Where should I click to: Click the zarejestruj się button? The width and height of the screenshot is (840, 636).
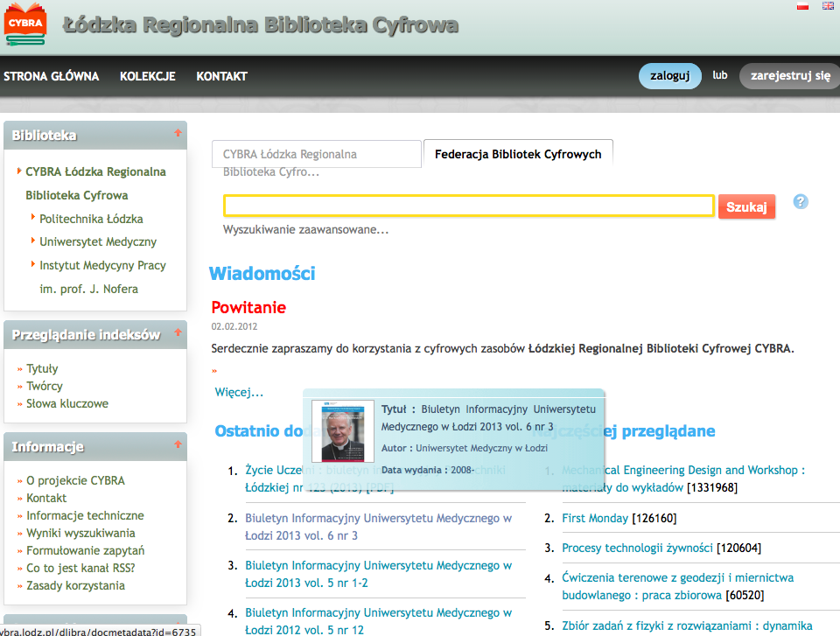pyautogui.click(x=790, y=76)
